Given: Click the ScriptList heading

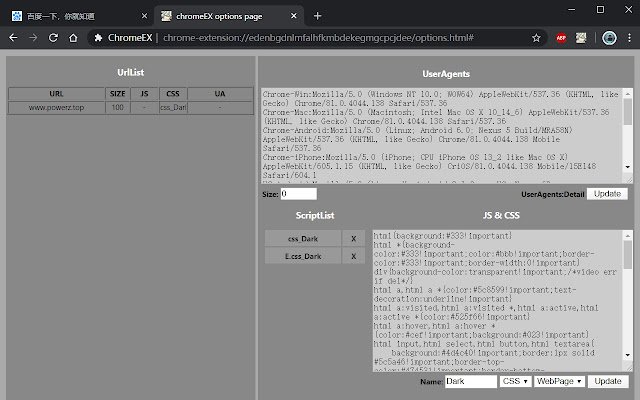Looking at the screenshot, I should tap(315, 216).
